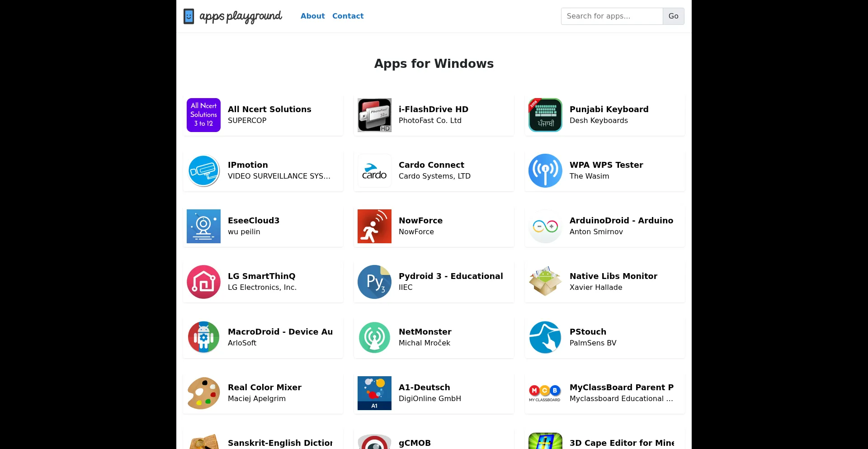Screen dimensions: 868x449
Task: Open the MyClassBoard MCB icon
Action: click(545, 393)
